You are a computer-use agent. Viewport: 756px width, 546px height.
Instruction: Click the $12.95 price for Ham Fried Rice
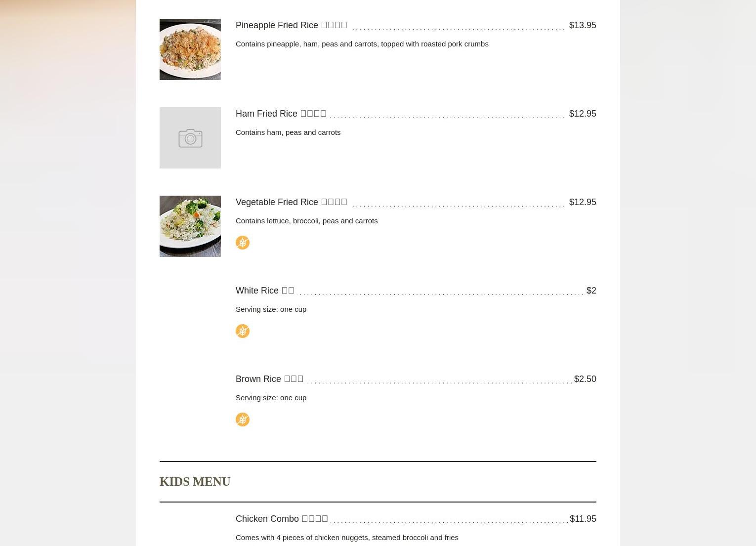point(583,114)
